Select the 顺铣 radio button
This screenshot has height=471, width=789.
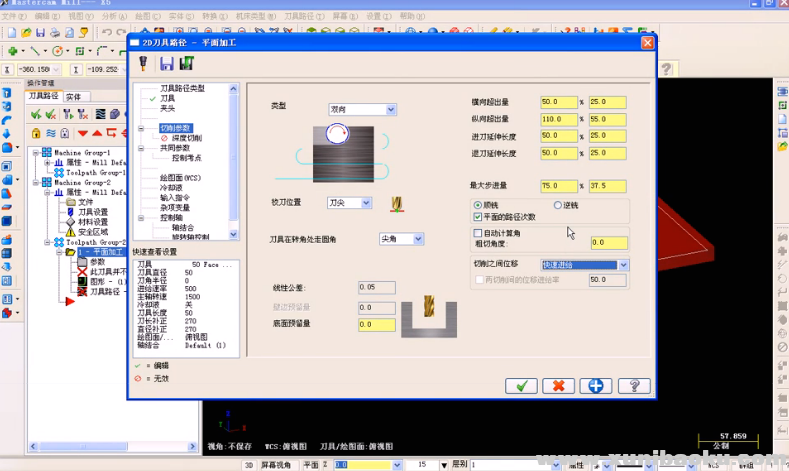click(478, 205)
